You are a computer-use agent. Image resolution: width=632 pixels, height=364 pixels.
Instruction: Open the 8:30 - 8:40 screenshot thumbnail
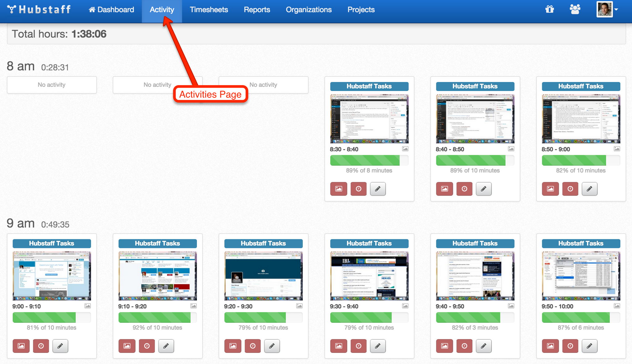[369, 119]
